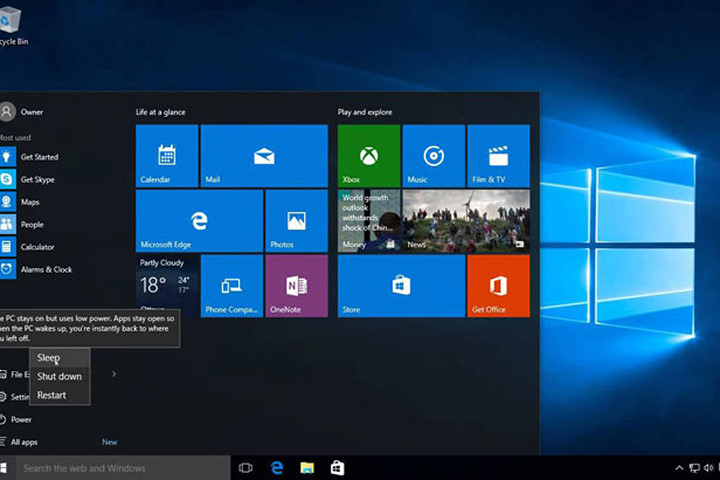Show hidden system tray icons
This screenshot has height=480, width=720.
[679, 468]
